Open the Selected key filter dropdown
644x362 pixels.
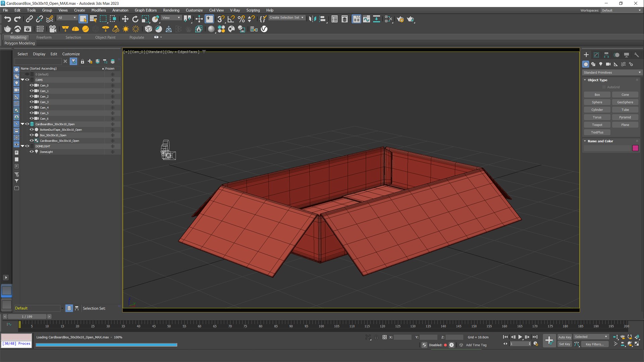coord(591,337)
